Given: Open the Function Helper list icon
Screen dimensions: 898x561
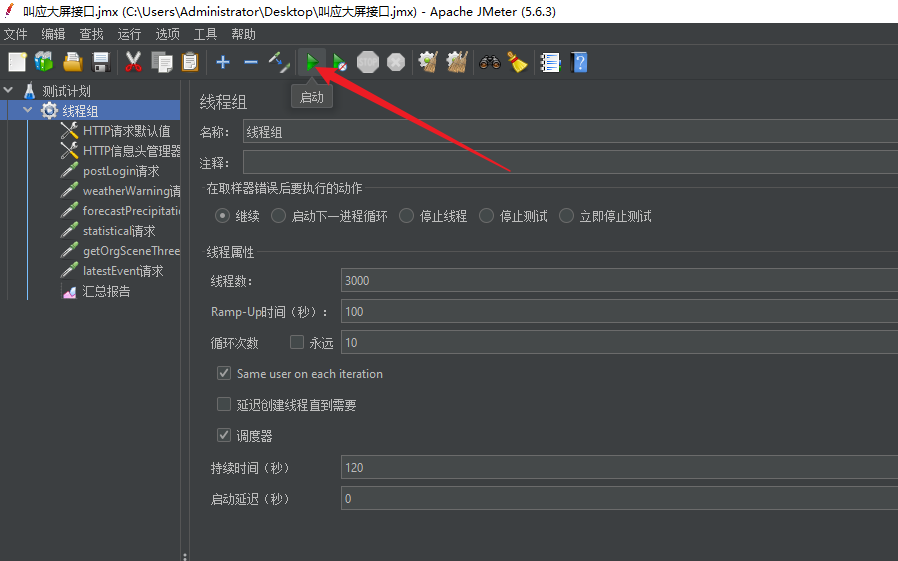Looking at the screenshot, I should coord(550,62).
